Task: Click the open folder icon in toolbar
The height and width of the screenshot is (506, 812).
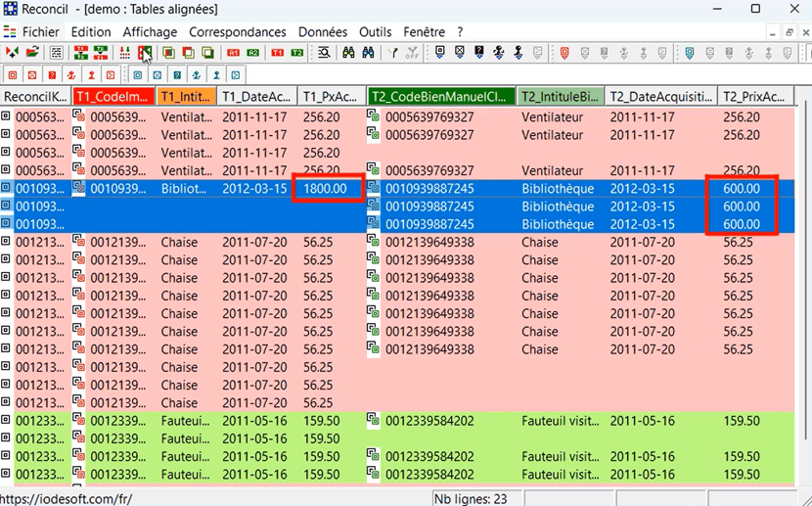Action: click(32, 52)
